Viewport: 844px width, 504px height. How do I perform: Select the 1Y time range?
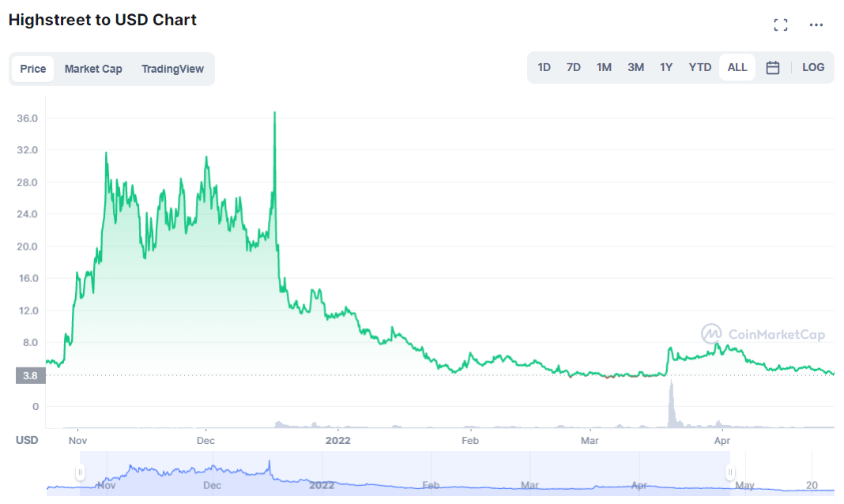[666, 67]
